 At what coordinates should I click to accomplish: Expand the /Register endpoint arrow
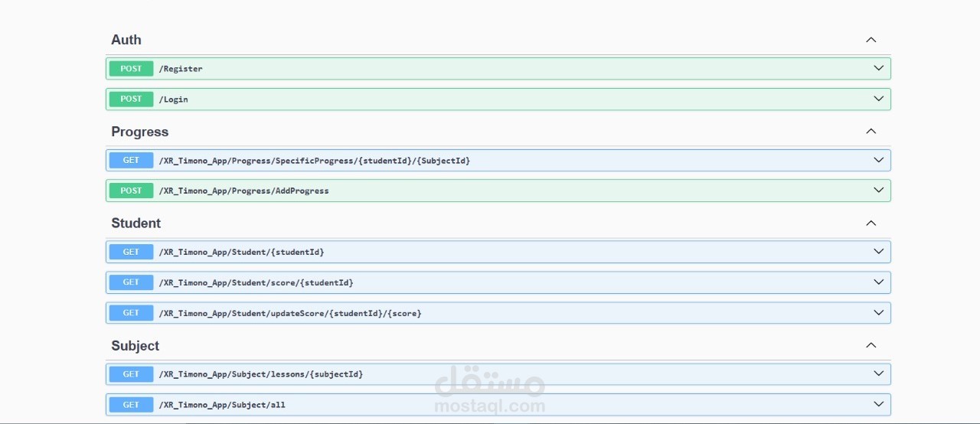point(879,68)
